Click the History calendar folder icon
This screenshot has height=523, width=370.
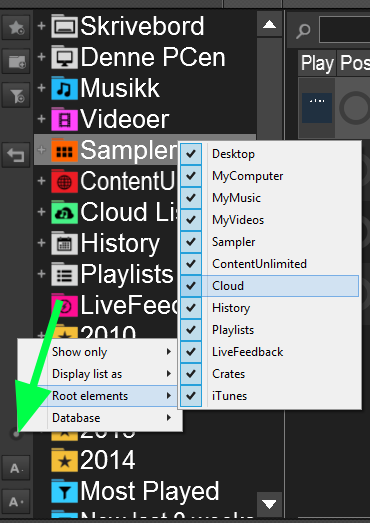(64, 243)
